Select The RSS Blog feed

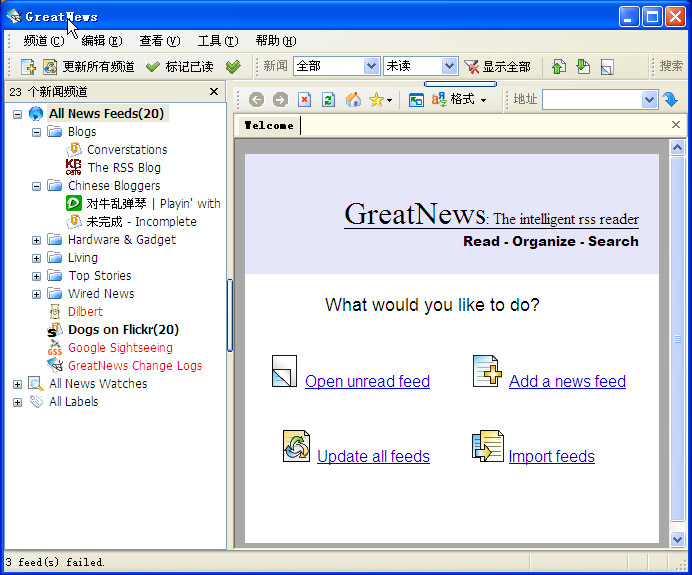point(124,168)
